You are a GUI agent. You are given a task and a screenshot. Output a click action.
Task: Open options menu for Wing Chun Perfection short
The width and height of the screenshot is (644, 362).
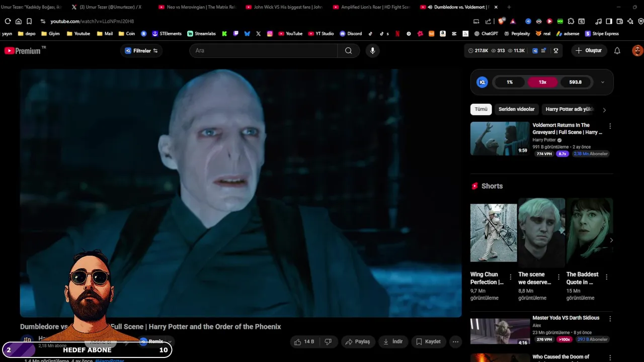[x=510, y=277]
